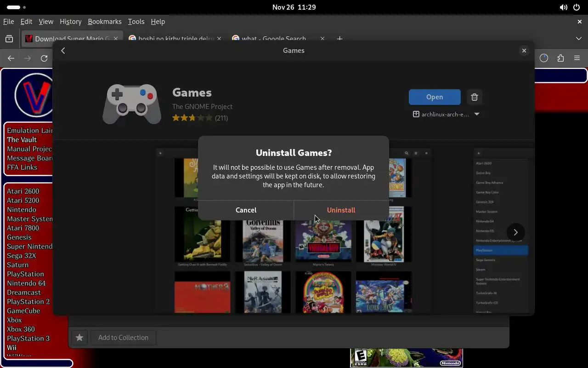The width and height of the screenshot is (588, 368).
Task: Go back in GNOME Software window
Action: pos(63,51)
